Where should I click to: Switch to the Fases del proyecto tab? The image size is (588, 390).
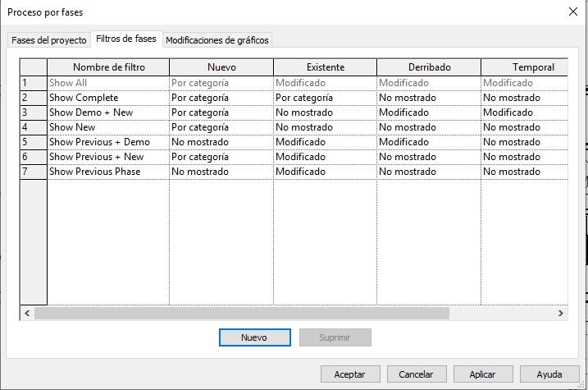click(48, 40)
